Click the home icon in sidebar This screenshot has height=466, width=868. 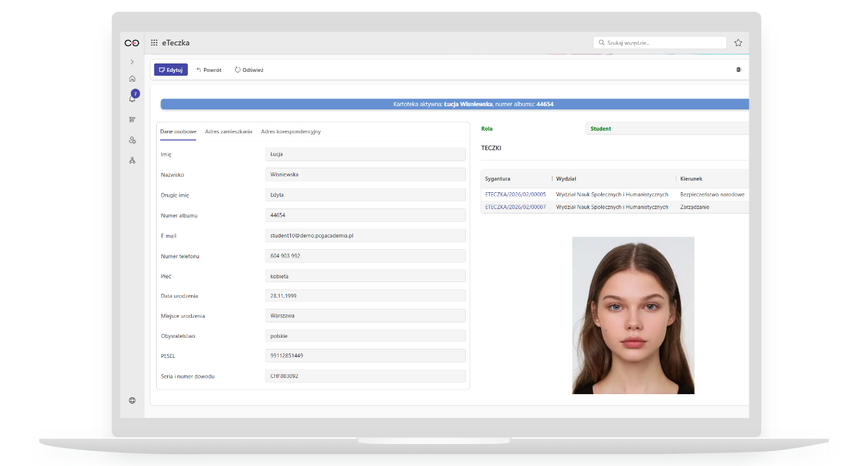[x=132, y=78]
